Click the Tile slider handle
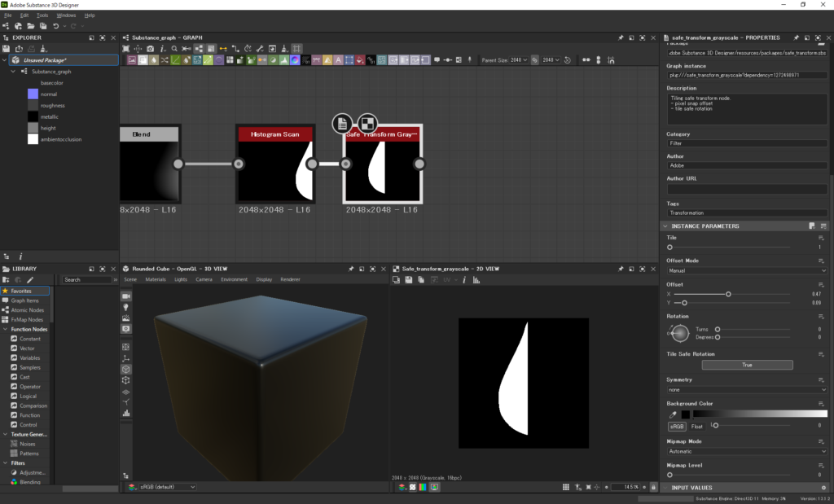Viewport: 834px width, 504px height. [669, 248]
